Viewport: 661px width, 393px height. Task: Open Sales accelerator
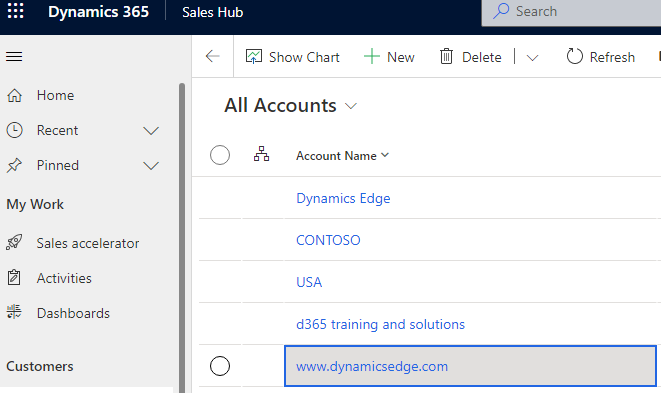pos(88,243)
